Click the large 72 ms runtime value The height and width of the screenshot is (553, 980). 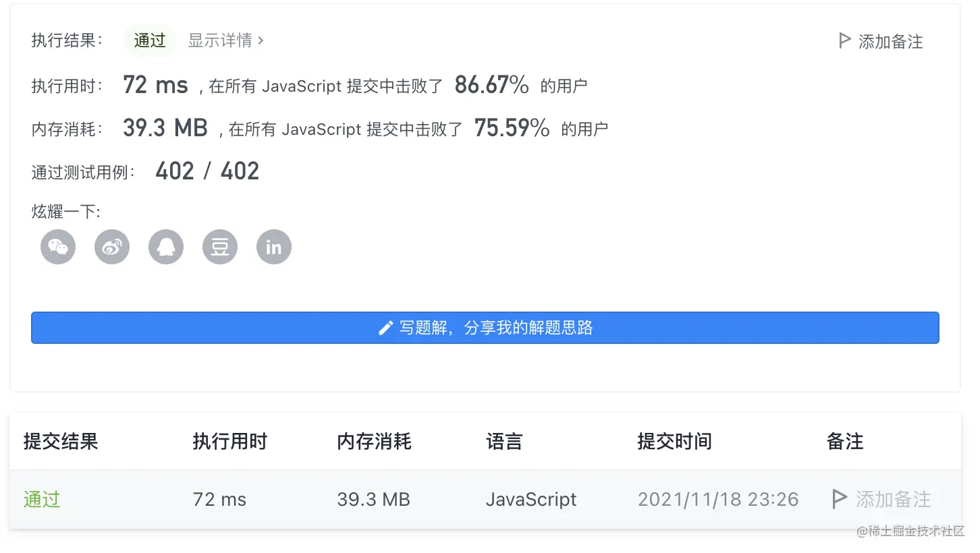coord(156,85)
